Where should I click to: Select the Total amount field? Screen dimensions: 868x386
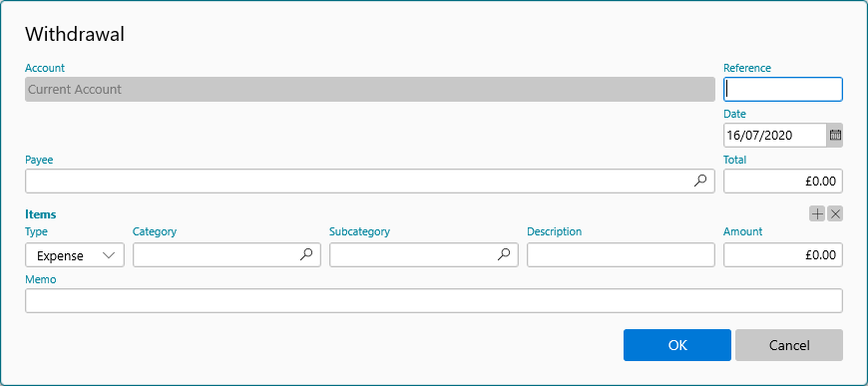click(x=783, y=182)
